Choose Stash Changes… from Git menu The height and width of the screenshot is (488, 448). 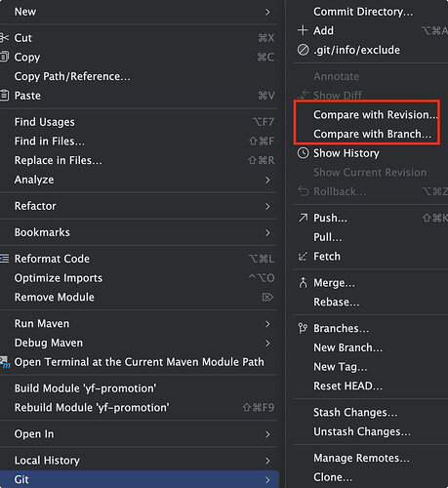[x=355, y=412]
